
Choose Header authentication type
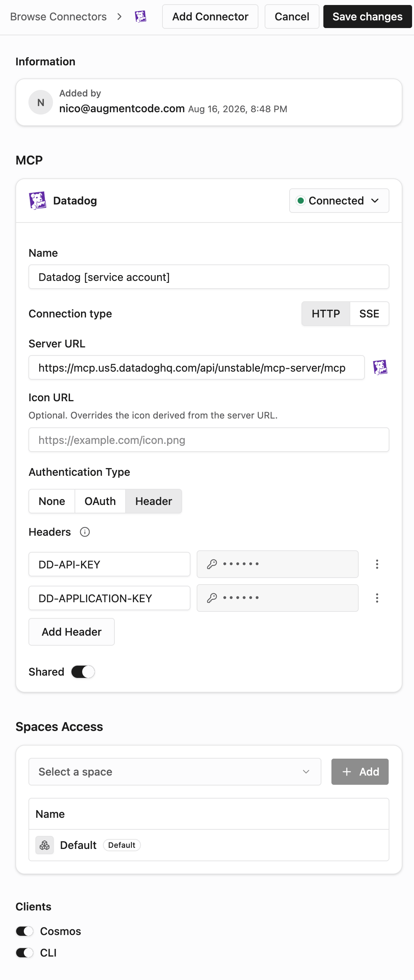click(154, 501)
